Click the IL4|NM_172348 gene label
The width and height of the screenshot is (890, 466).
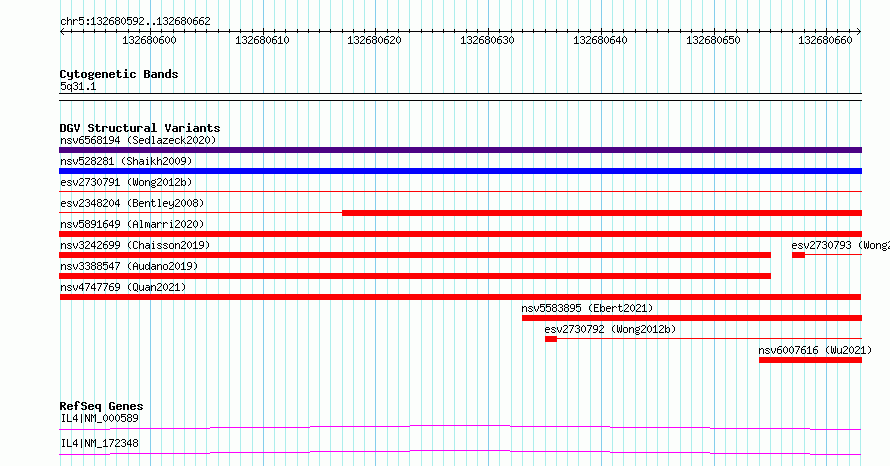99,443
